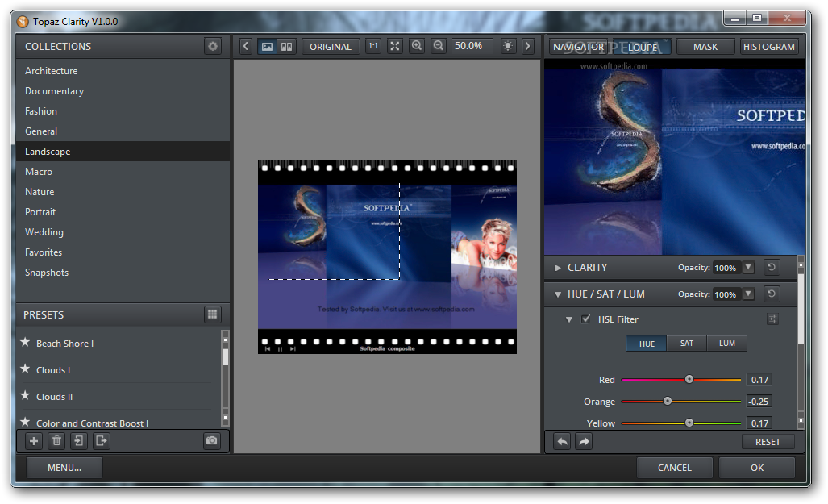Image resolution: width=828 pixels, height=504 pixels.
Task: Import a preset file
Action: [79, 440]
